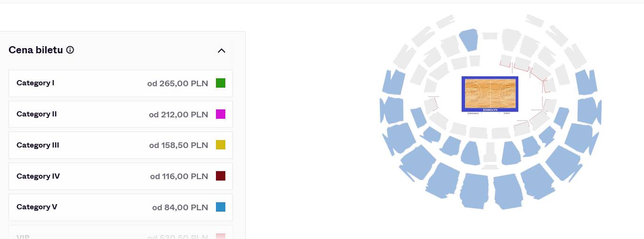Click the "od 84,00 PLN" price
Viewport: 644px width, 239px height.
pos(180,207)
